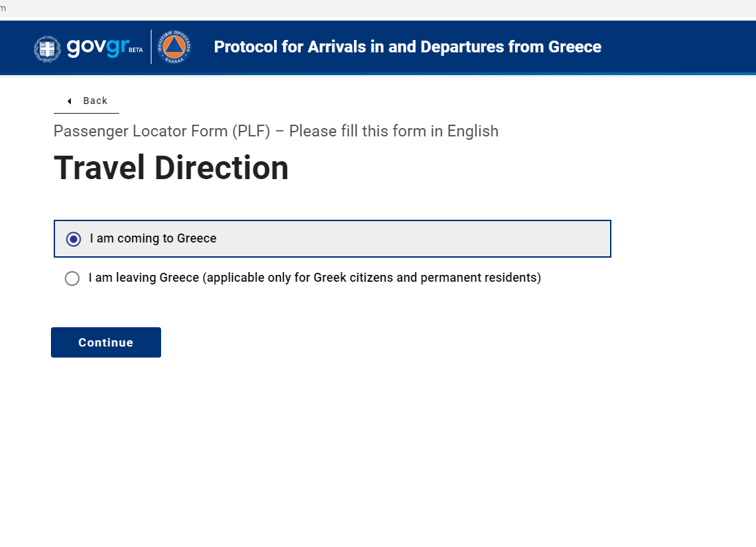Click the blue header banner background
This screenshot has height=547, width=756.
coord(675,47)
